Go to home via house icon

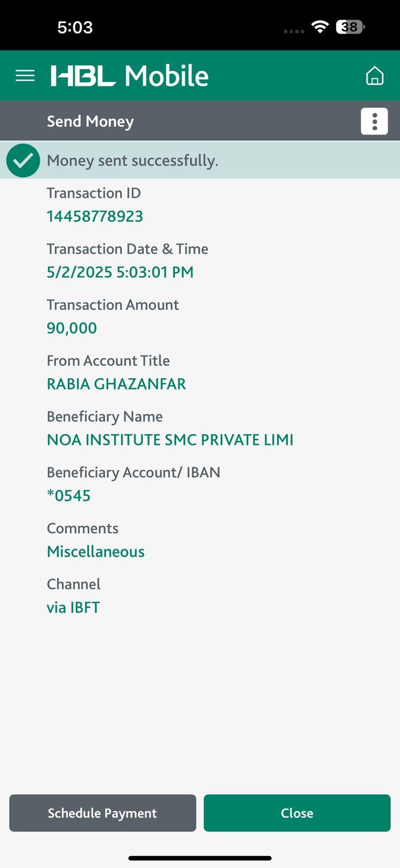click(x=375, y=75)
